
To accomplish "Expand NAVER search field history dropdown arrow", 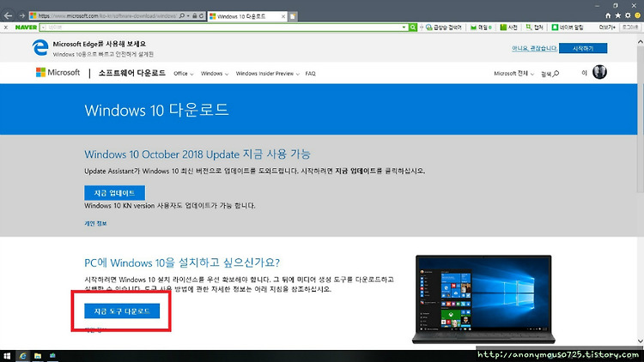I will click(404, 27).
